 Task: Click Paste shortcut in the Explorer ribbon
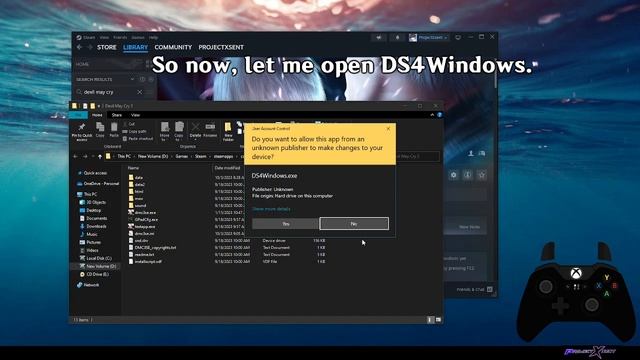click(x=138, y=139)
